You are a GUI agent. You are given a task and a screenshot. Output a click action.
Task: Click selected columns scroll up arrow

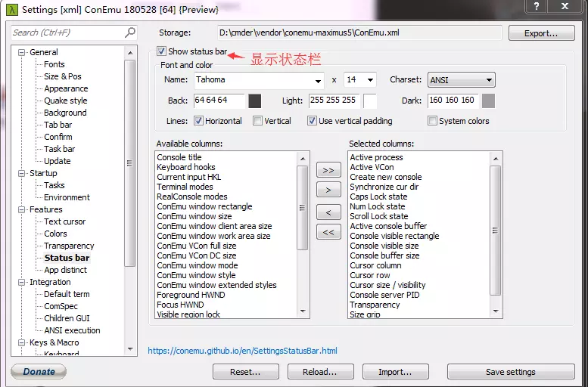pos(496,159)
